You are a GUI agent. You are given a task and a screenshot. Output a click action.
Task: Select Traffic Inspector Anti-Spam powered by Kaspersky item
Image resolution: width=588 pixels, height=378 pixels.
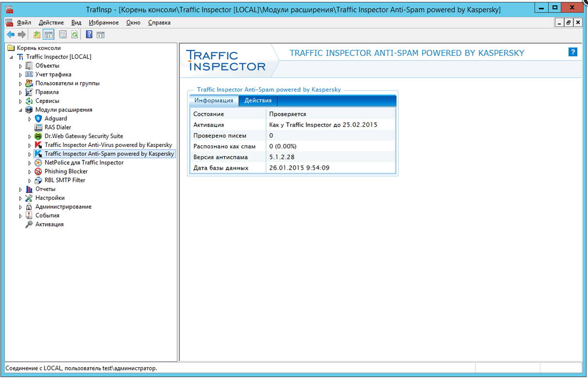point(109,154)
